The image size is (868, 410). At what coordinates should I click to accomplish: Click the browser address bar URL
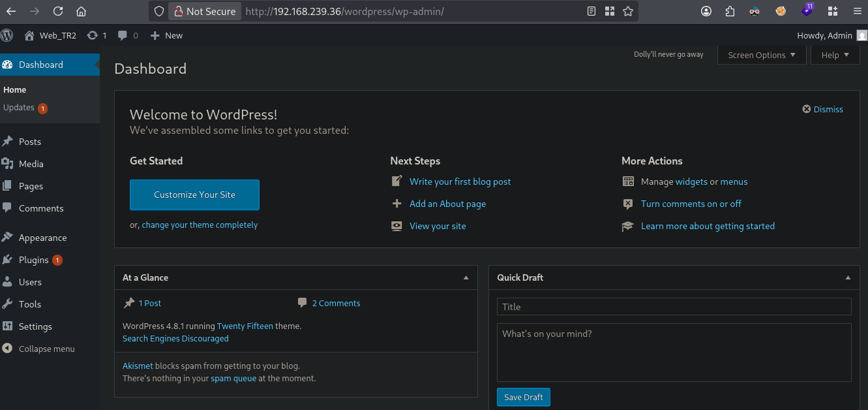pos(344,11)
